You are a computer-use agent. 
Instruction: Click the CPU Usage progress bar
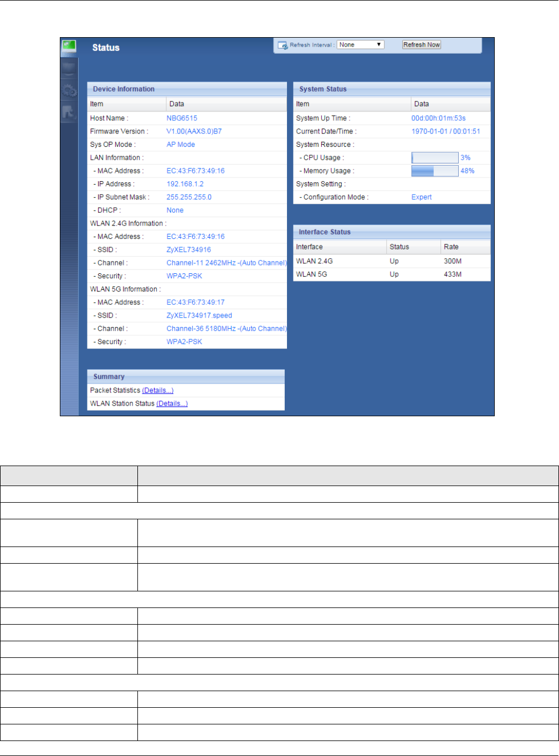[435, 158]
